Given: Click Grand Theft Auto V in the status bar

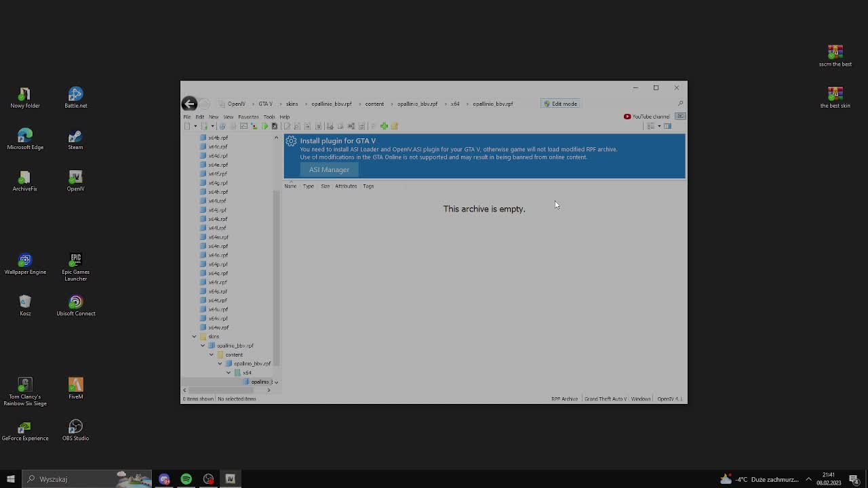Looking at the screenshot, I should coord(605,399).
